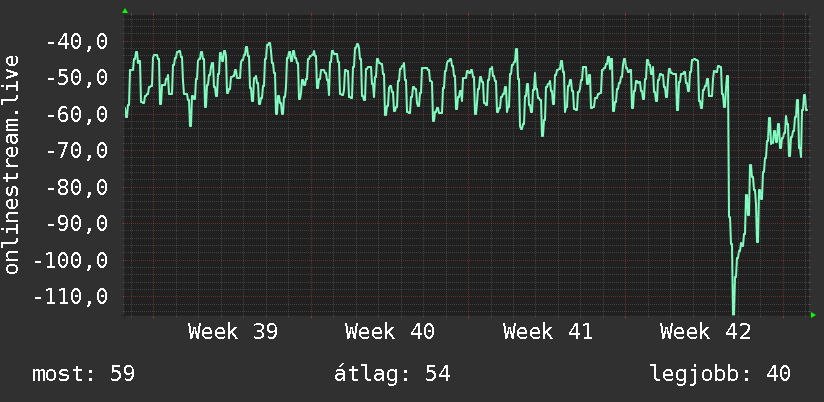Image resolution: width=824 pixels, height=402 pixels.
Task: Click the -100,0 axis value
Action: click(71, 260)
